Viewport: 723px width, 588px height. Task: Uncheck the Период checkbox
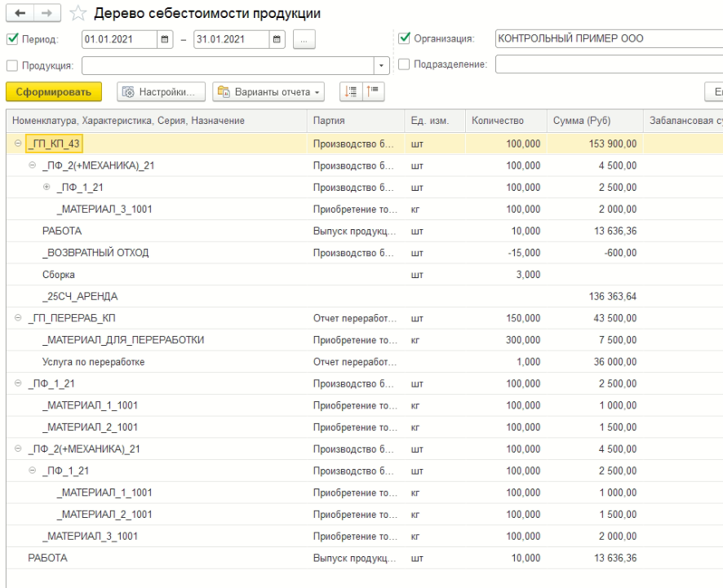coord(11,39)
